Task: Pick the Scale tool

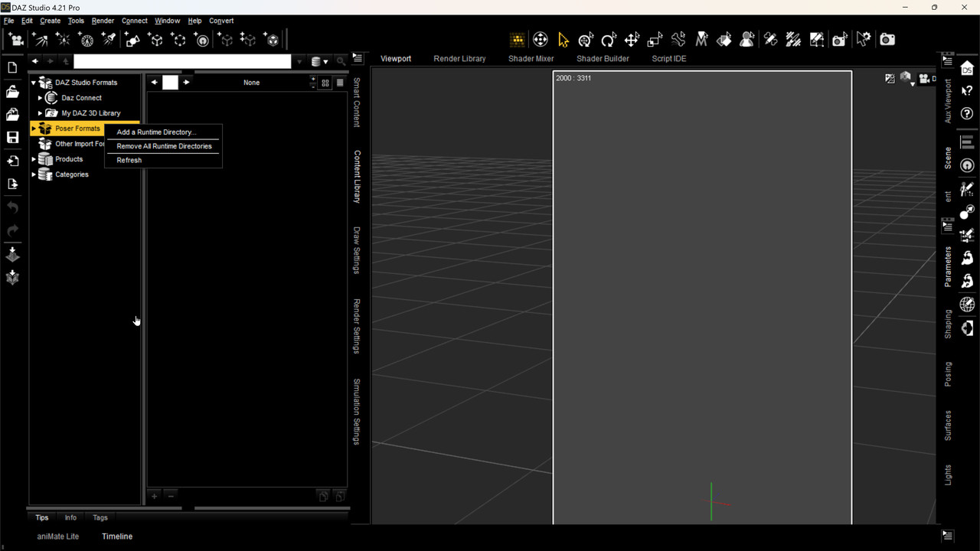Action: click(x=655, y=40)
